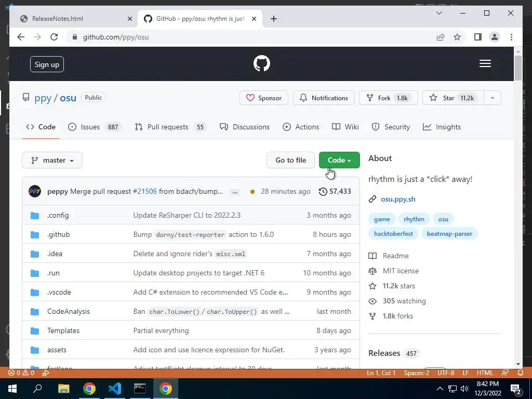Image resolution: width=532 pixels, height=399 pixels.
Task: Click the .config folder icon
Action: click(x=35, y=216)
